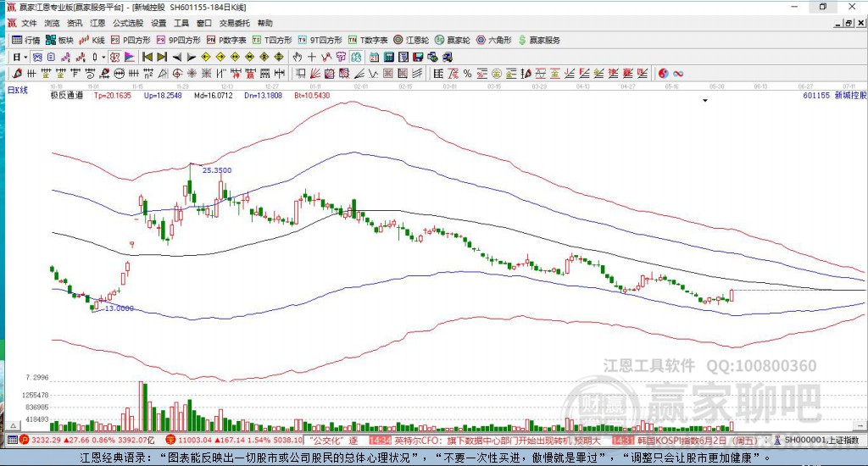The image size is (868, 466).
Task: Click the 3232.29 Shanghai index reading
Action: [x=46, y=441]
